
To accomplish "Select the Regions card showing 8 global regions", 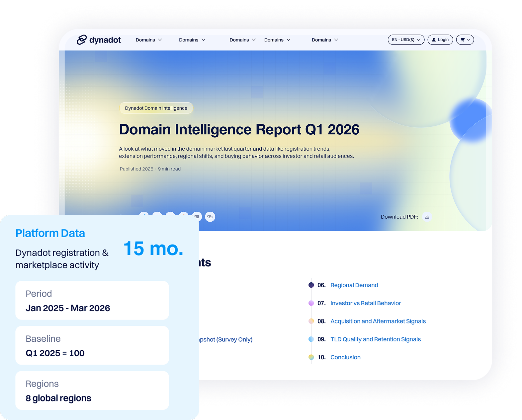I will [92, 390].
